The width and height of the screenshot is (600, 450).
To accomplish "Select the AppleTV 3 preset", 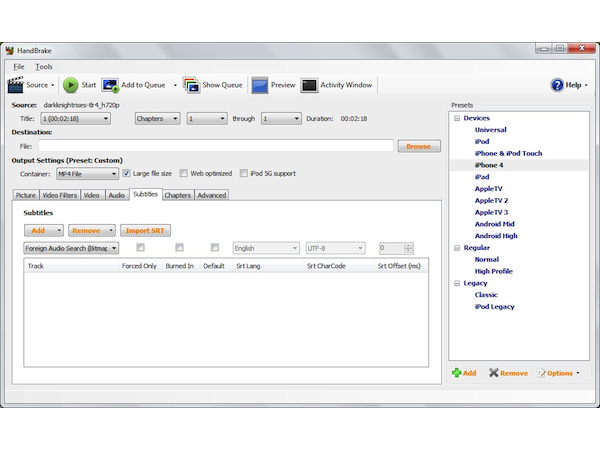I will coord(491,212).
